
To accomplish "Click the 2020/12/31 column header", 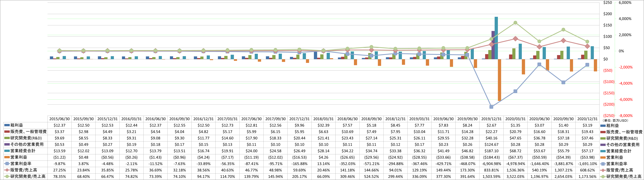I will point(587,119).
